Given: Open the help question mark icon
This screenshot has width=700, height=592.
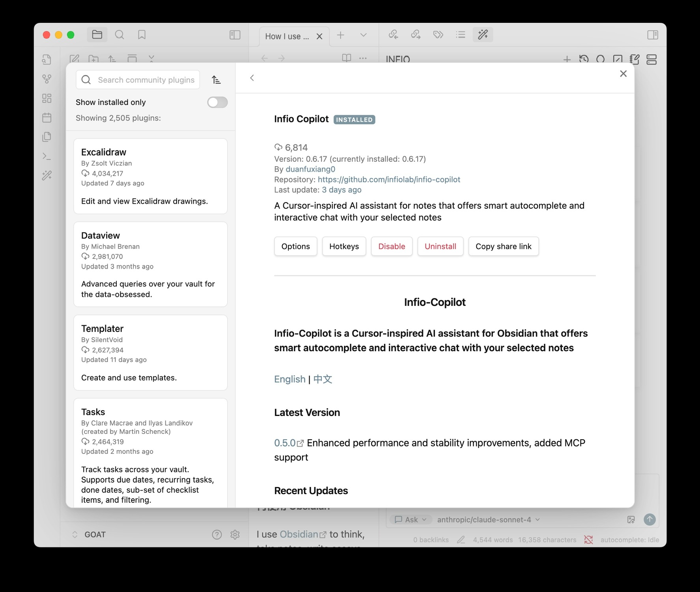Looking at the screenshot, I should 217,534.
